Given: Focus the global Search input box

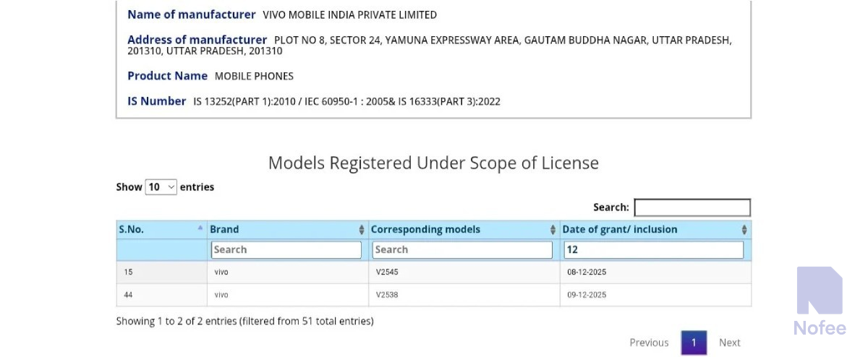Looking at the screenshot, I should (x=692, y=207).
